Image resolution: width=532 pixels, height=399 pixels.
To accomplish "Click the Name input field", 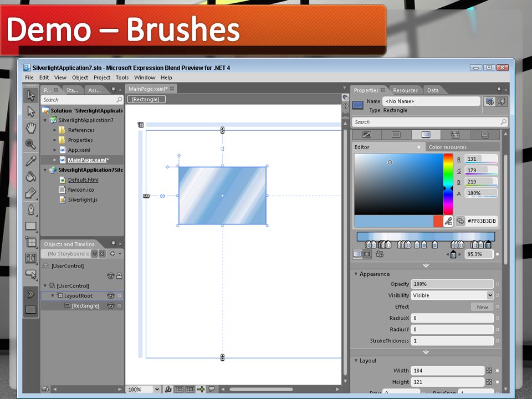I will click(x=431, y=101).
